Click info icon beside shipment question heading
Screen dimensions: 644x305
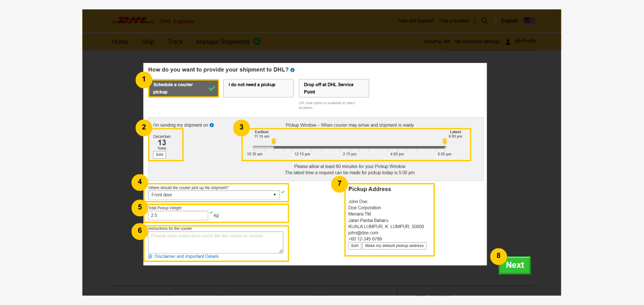click(x=293, y=70)
